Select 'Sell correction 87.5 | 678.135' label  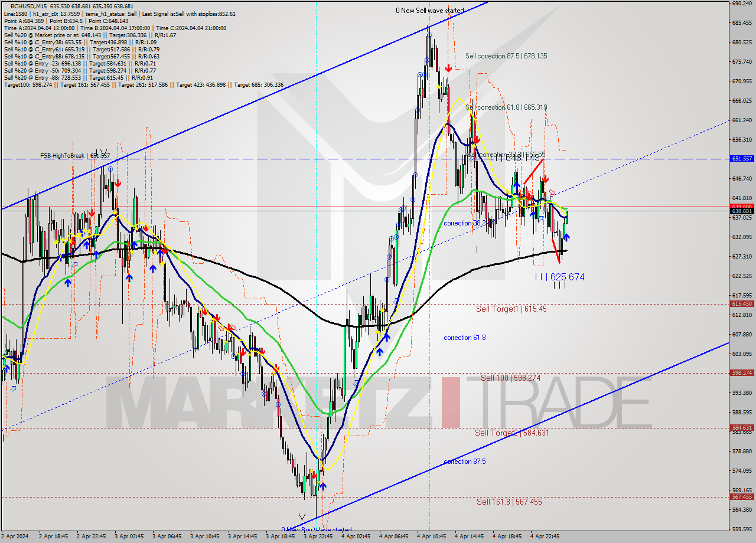506,56
